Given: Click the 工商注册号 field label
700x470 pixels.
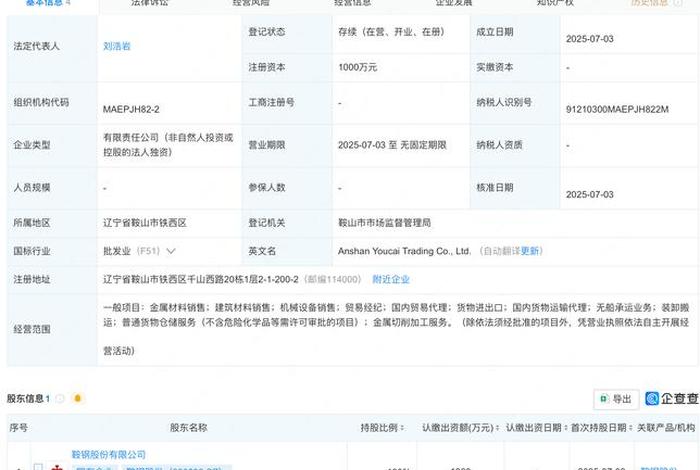Looking at the screenshot, I should [x=271, y=102].
